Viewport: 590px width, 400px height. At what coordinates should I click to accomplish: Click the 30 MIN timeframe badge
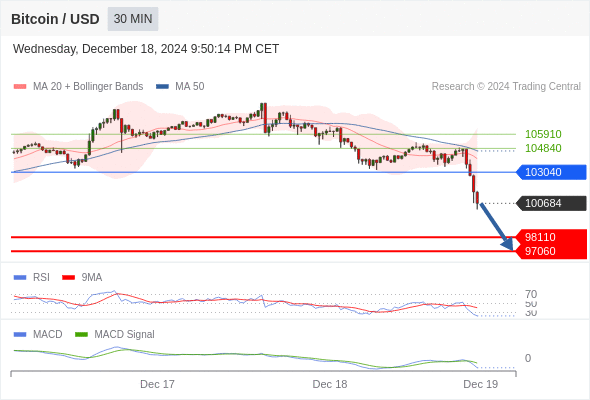coord(133,19)
